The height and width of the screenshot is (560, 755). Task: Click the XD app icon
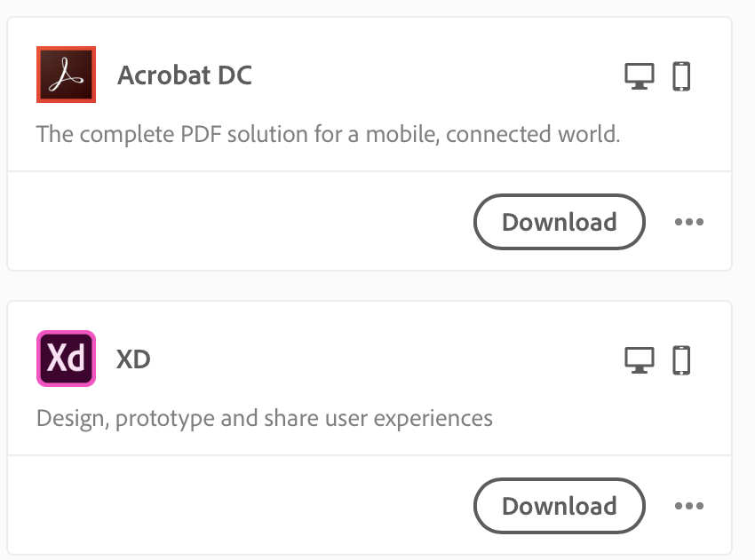66,359
